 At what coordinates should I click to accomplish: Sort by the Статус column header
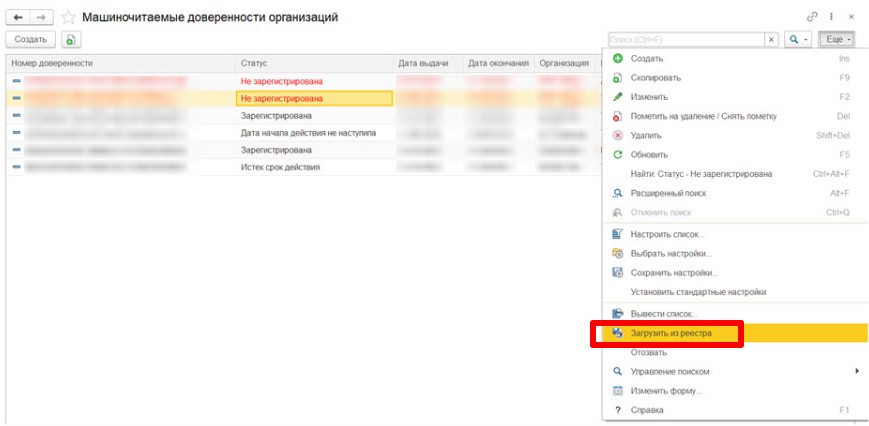coord(312,63)
